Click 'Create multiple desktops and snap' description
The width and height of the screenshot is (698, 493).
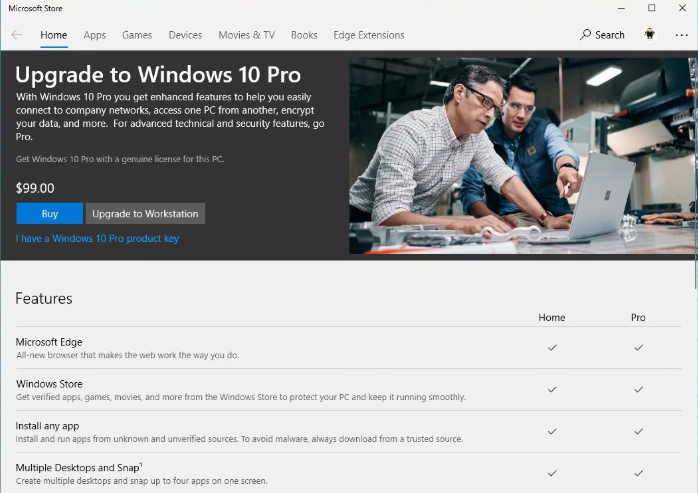142,481
